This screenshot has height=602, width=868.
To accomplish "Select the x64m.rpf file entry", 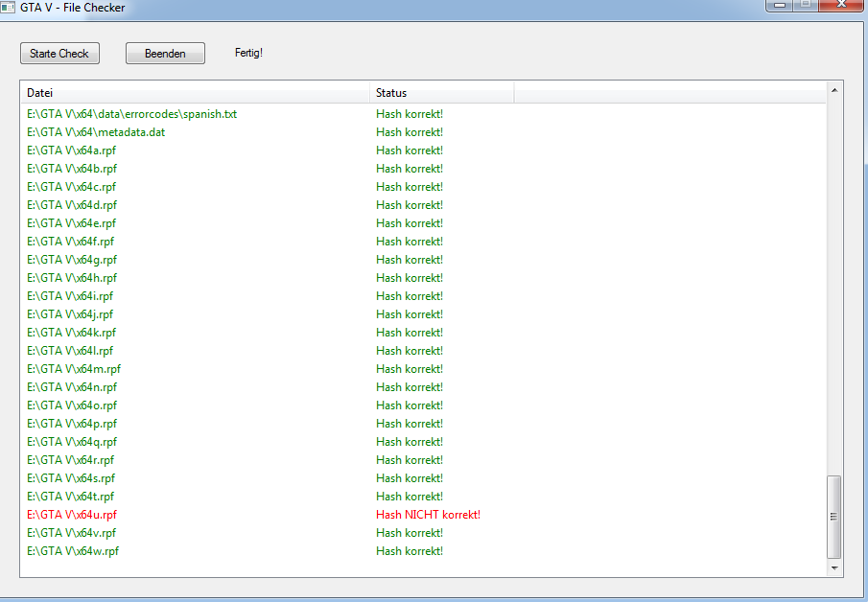I will (x=74, y=370).
